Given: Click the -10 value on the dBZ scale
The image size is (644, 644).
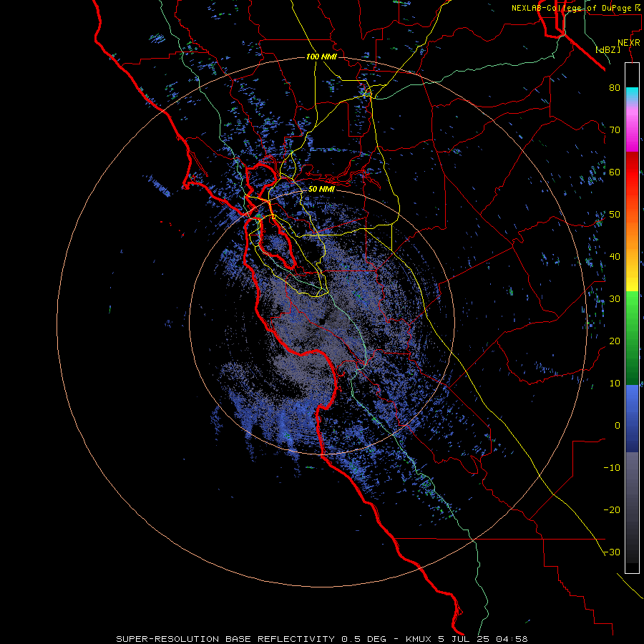Looking at the screenshot, I should tap(612, 468).
